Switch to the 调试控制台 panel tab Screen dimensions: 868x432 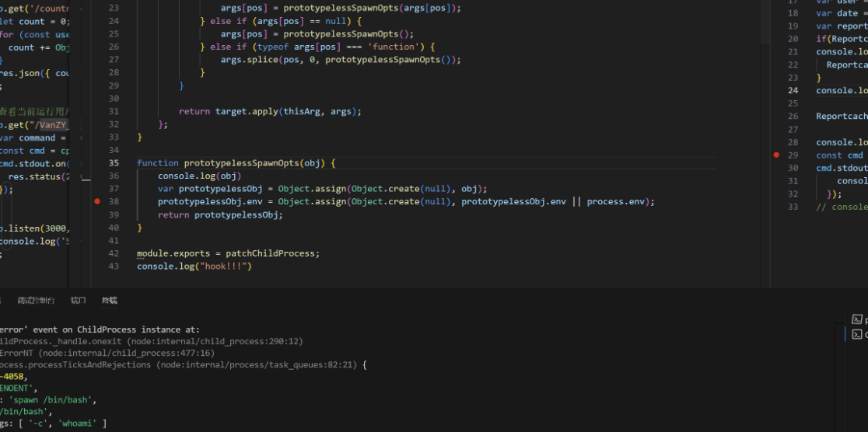pos(36,301)
